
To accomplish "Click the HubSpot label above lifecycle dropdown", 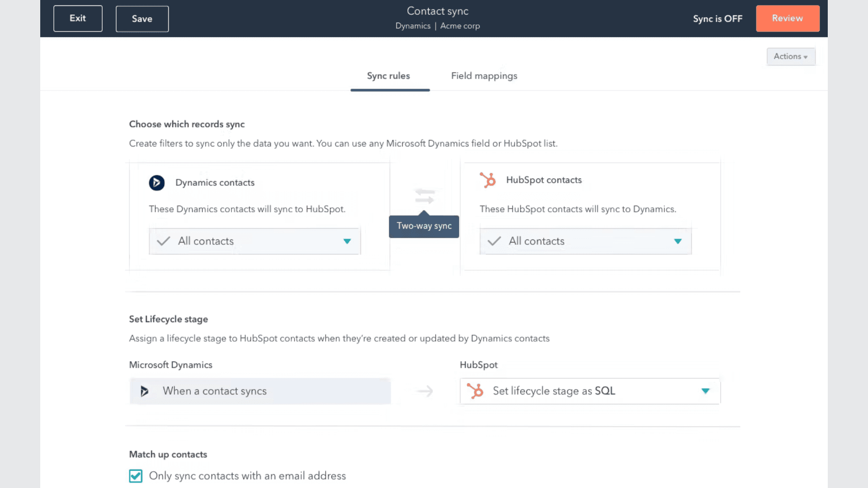I will [478, 365].
